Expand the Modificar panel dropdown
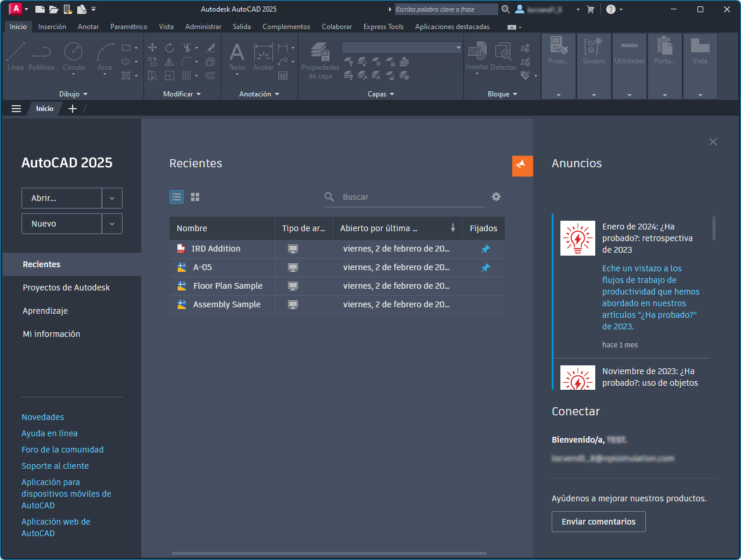This screenshot has width=741, height=560. click(182, 94)
